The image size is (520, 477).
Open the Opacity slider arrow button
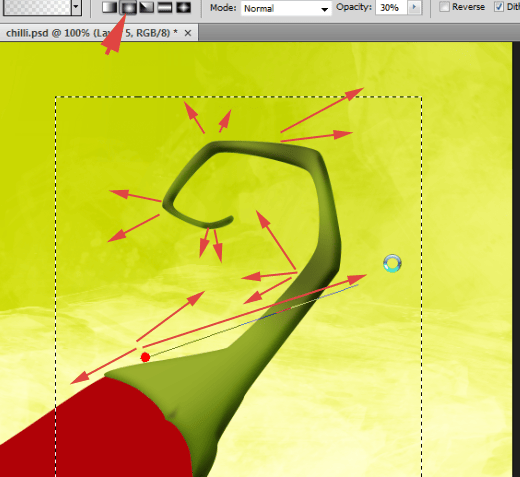click(414, 7)
